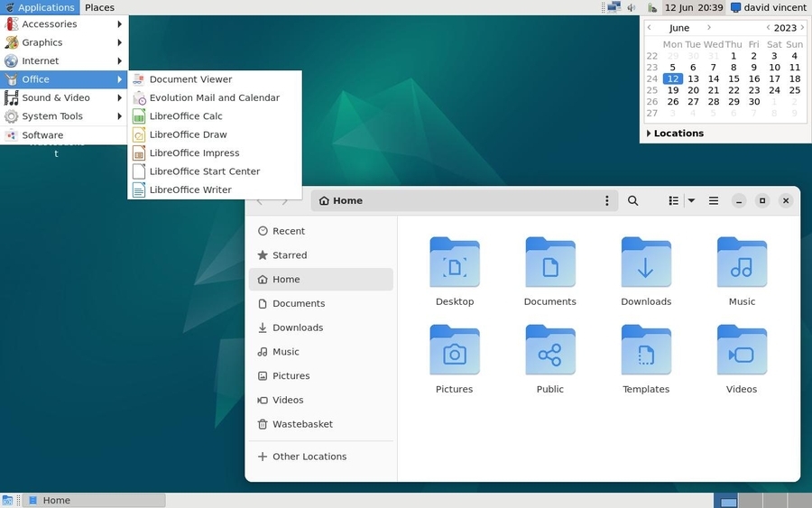Switch to list view in Files

[x=673, y=200]
